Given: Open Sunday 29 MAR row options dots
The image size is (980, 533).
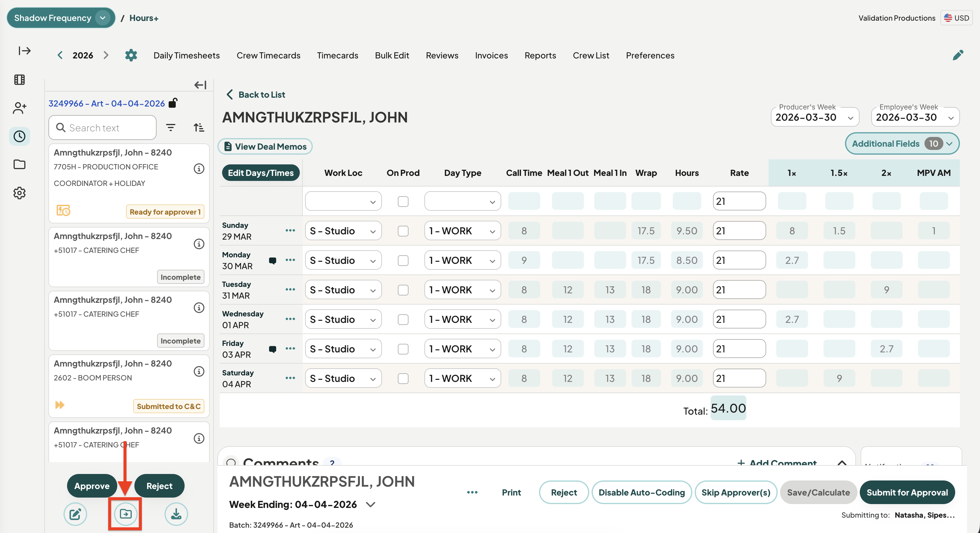Looking at the screenshot, I should tap(290, 230).
